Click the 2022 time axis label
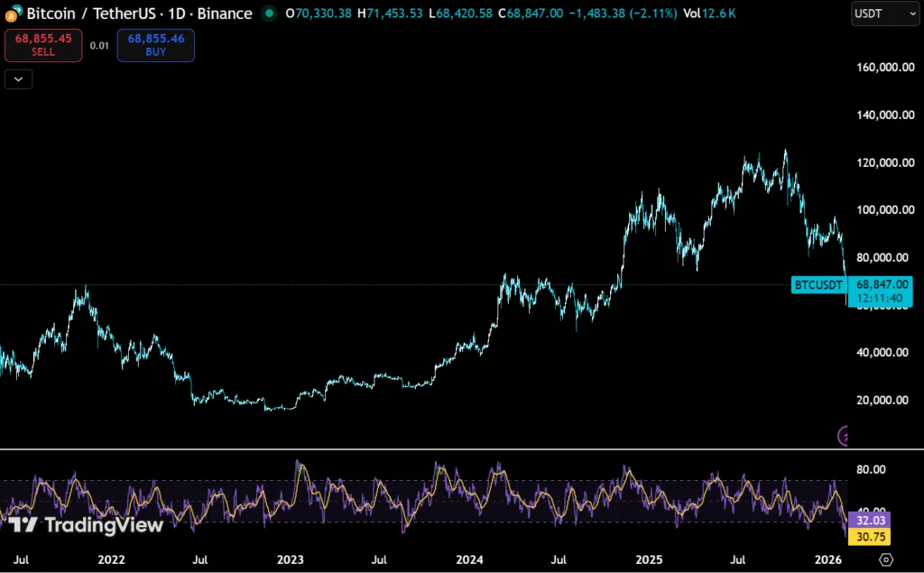This screenshot has height=573, width=924. [x=111, y=559]
